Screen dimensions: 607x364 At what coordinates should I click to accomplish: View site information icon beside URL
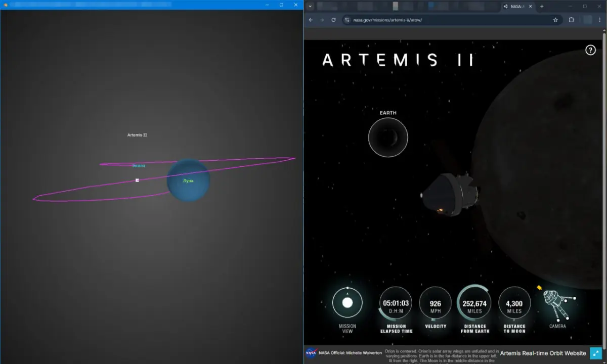(346, 20)
